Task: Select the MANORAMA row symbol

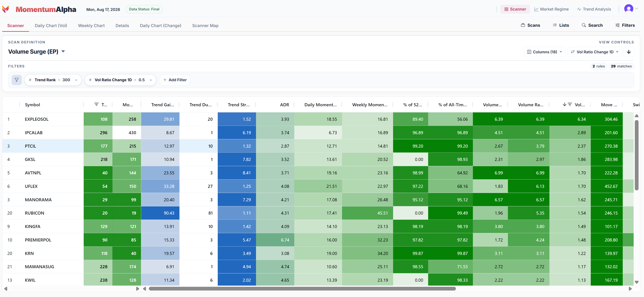Action: point(38,200)
